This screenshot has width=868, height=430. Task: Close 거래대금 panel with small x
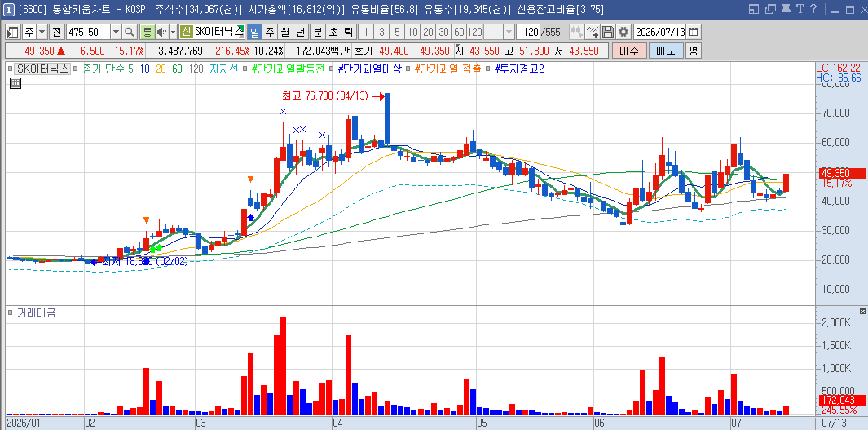point(862,312)
